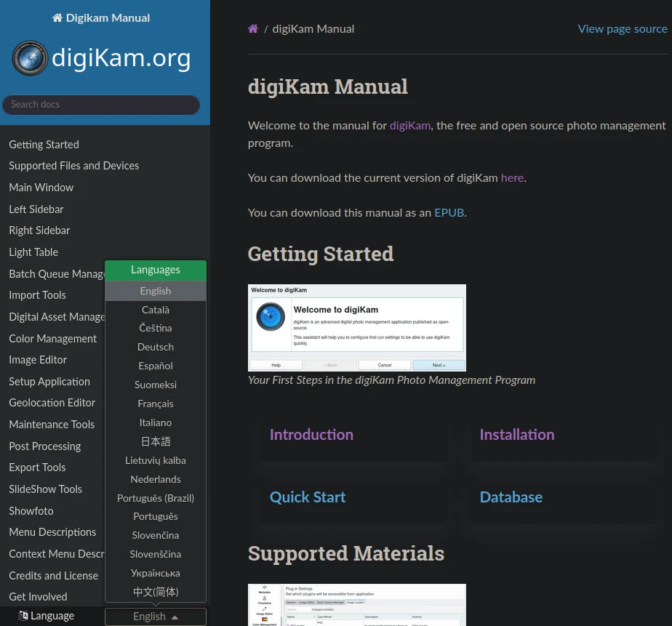The width and height of the screenshot is (672, 626).
Task: Click the View page source link
Action: 623,28
